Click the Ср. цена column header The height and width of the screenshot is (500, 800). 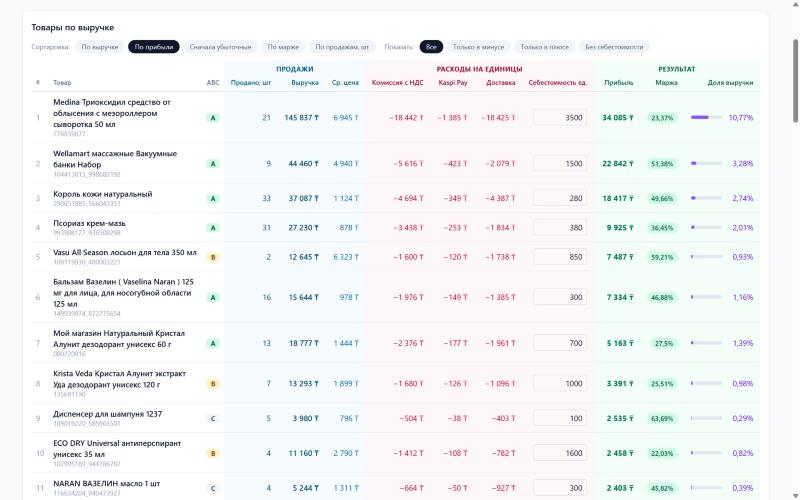[x=345, y=83]
